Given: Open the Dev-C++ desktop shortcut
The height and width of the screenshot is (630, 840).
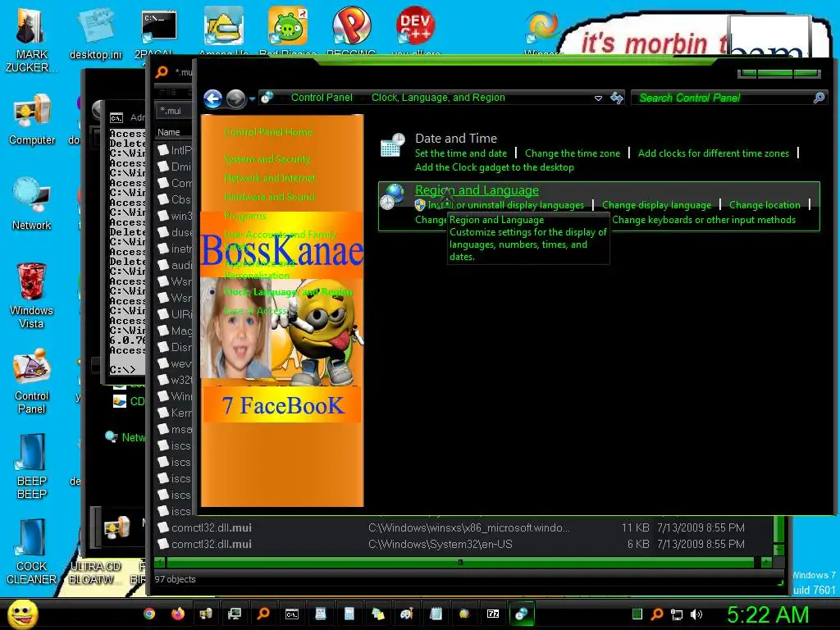Looking at the screenshot, I should [414, 31].
